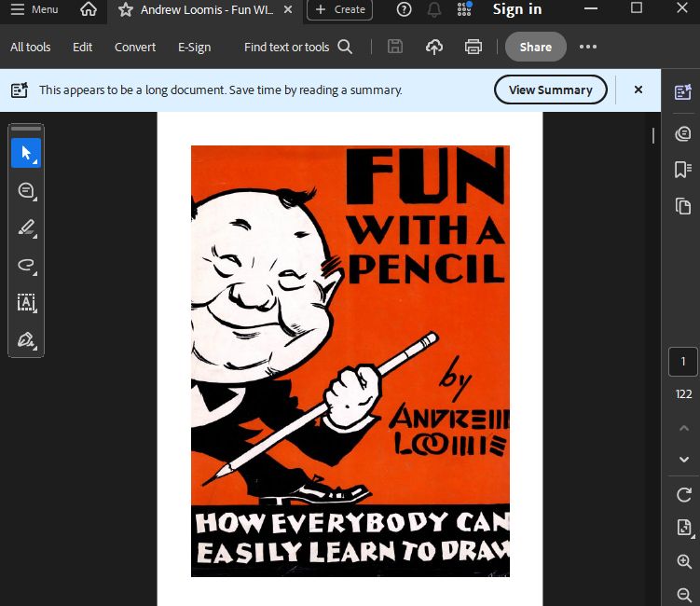This screenshot has height=606, width=700.
Task: Click the Share button
Action: (x=536, y=47)
